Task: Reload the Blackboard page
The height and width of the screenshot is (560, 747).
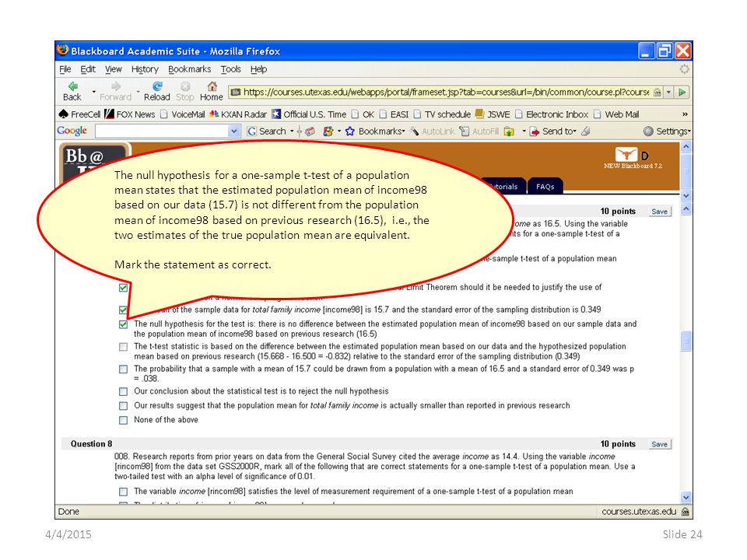Action: point(156,91)
